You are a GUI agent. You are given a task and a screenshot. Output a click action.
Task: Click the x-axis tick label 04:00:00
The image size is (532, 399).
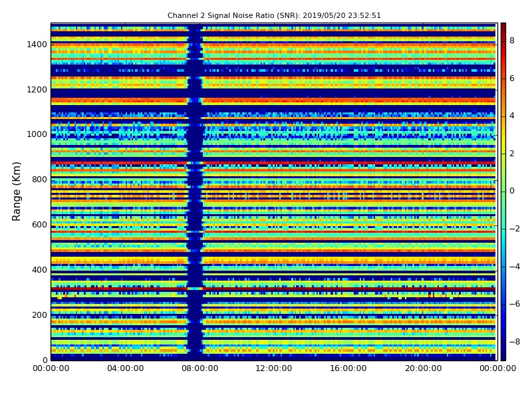126,368
